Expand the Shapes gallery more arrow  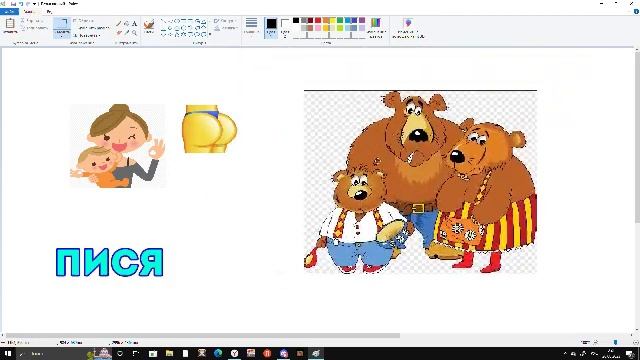210,34
